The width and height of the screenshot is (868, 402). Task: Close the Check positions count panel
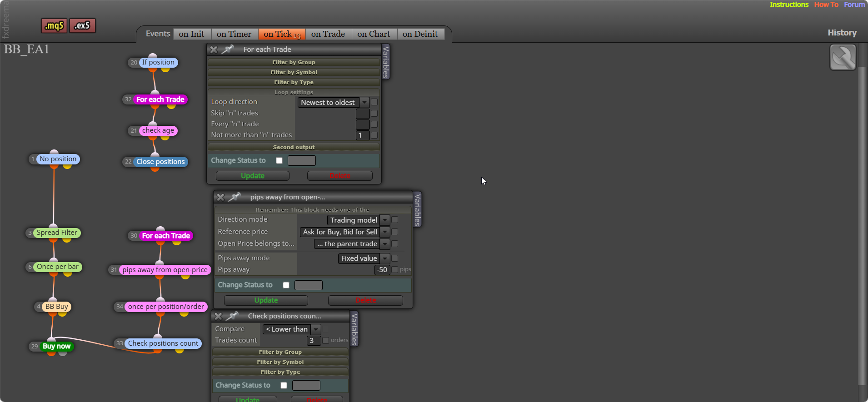click(218, 316)
